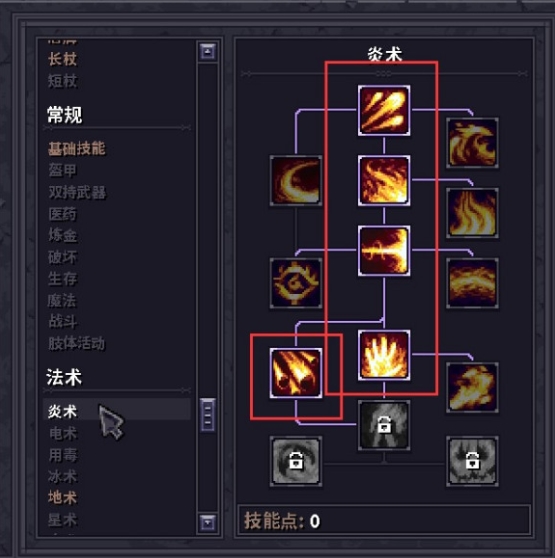Click the locked skull skill at bottom right

pos(472,461)
